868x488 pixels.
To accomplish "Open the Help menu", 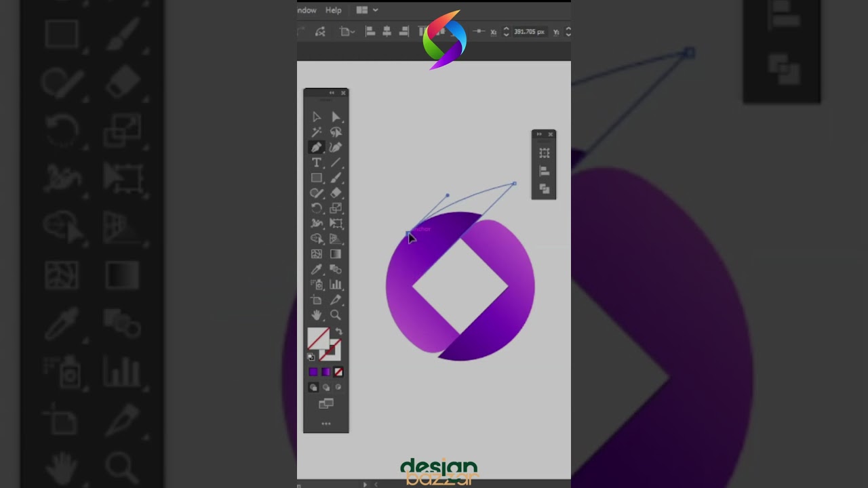I will point(333,10).
